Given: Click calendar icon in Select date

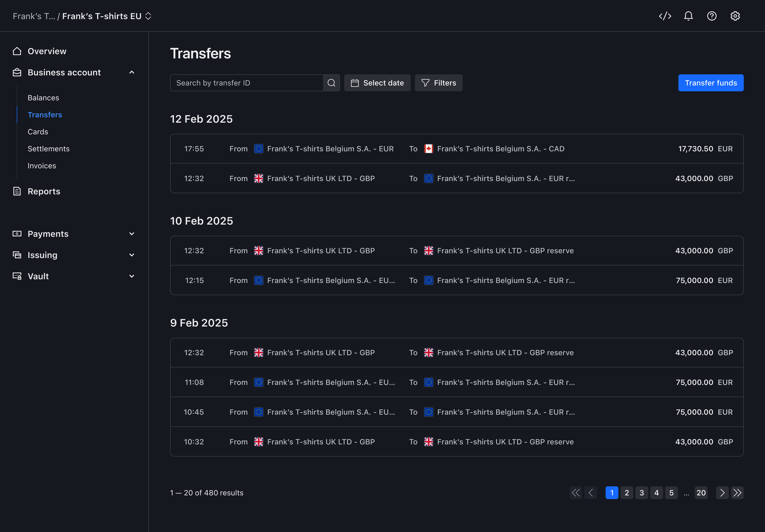Looking at the screenshot, I should coord(355,83).
